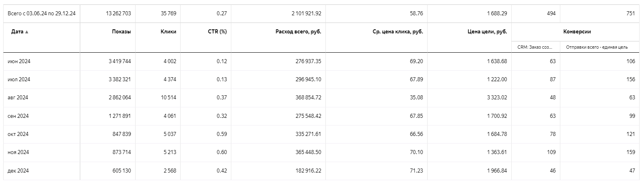
Task: Click the total period Всего с 03.06.24 cell
Action: pyautogui.click(x=42, y=14)
